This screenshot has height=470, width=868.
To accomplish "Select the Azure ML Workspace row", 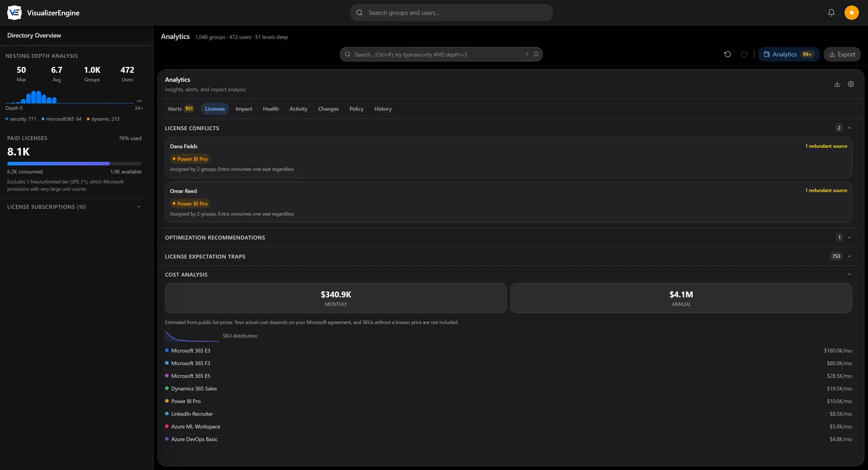I will pyautogui.click(x=508, y=427).
